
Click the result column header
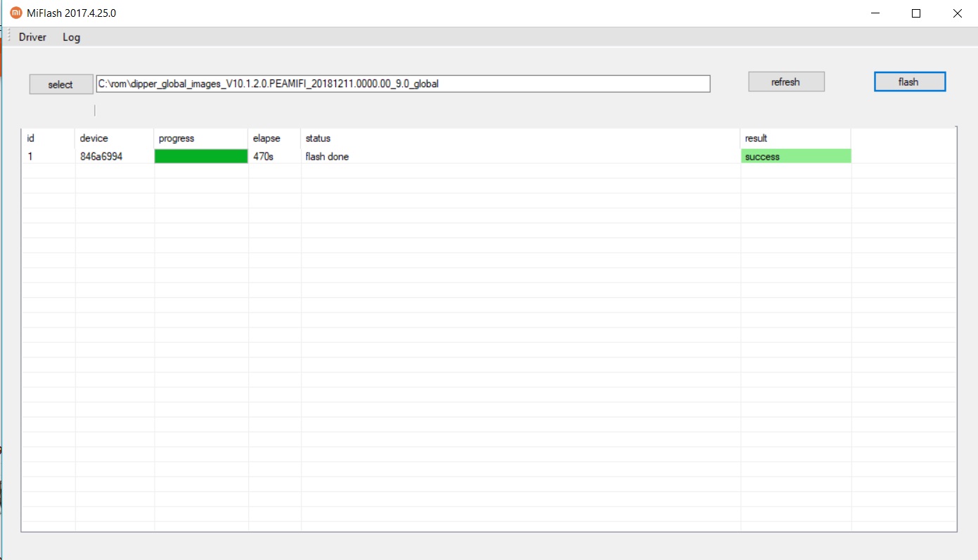click(x=757, y=138)
